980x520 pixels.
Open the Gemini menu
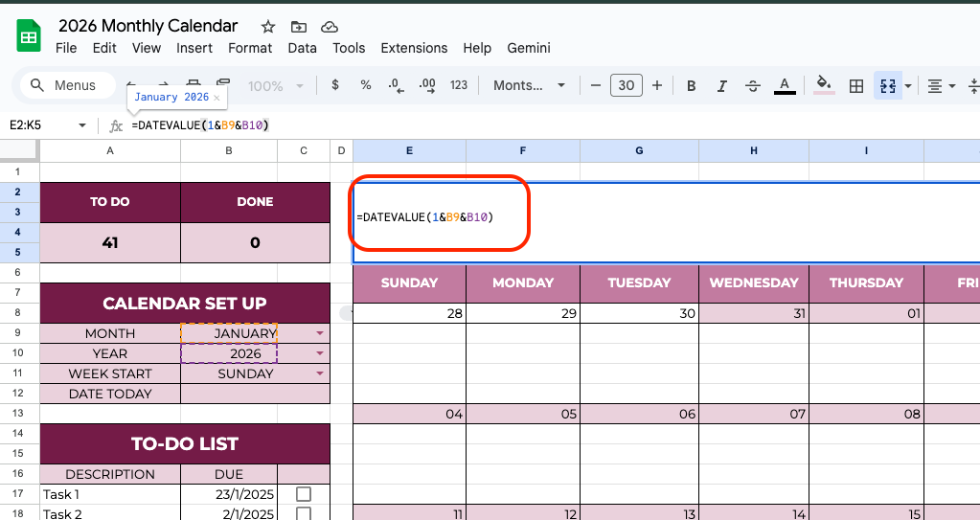[x=529, y=48]
